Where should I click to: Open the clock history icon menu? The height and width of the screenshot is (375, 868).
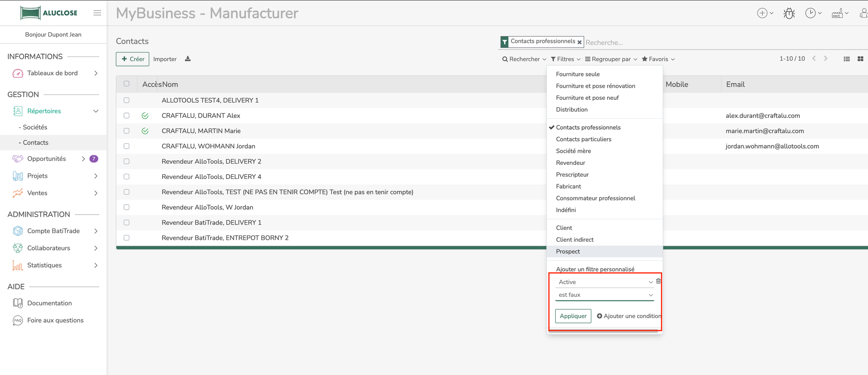[x=813, y=14]
